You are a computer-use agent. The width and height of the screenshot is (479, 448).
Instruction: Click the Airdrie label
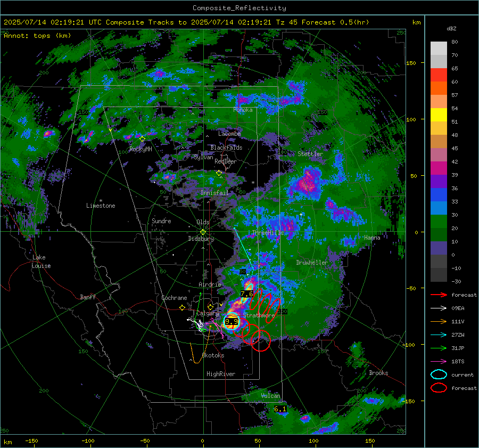(x=210, y=284)
